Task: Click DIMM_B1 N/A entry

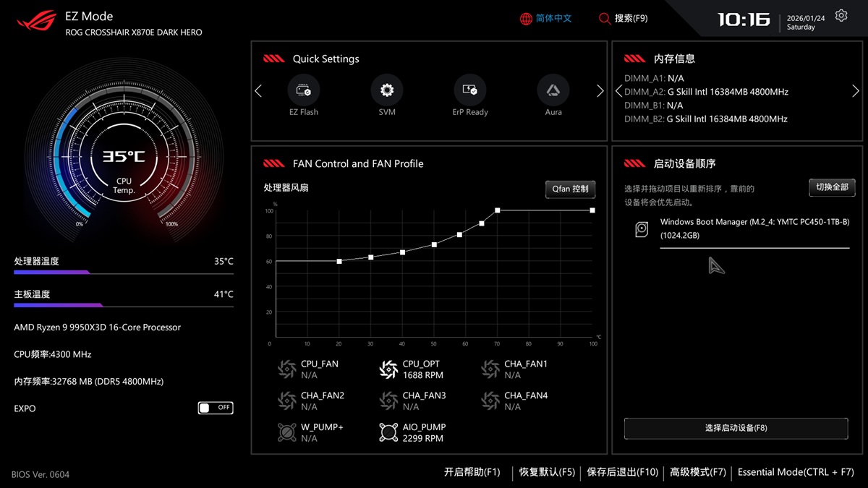Action: (654, 106)
